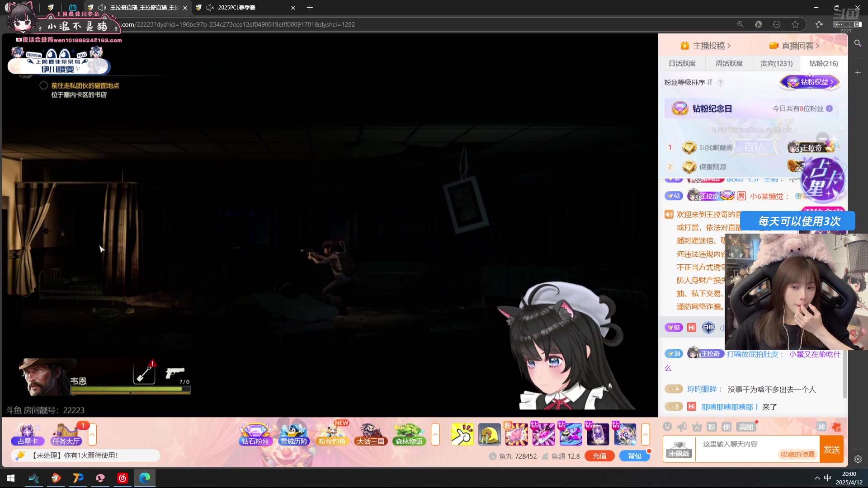The height and width of the screenshot is (488, 868).
Task: Click the browser address bar URL
Action: click(x=239, y=24)
